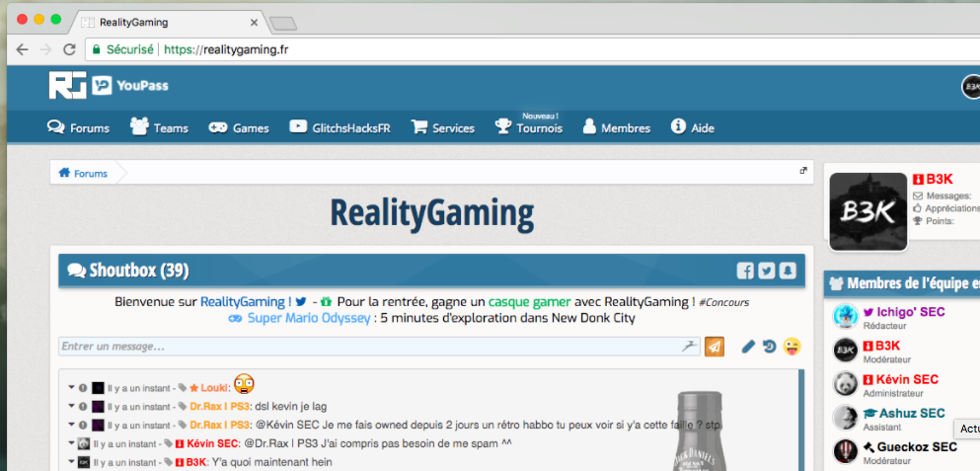Click the Twitter bird in the welcome notice
This screenshot has height=471, width=980.
[301, 301]
